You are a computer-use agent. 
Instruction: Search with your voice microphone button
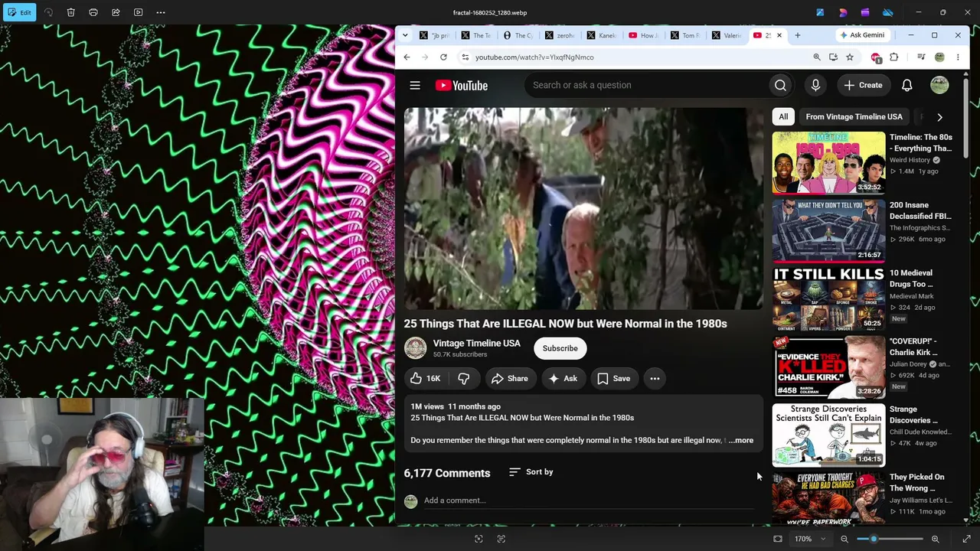(815, 85)
